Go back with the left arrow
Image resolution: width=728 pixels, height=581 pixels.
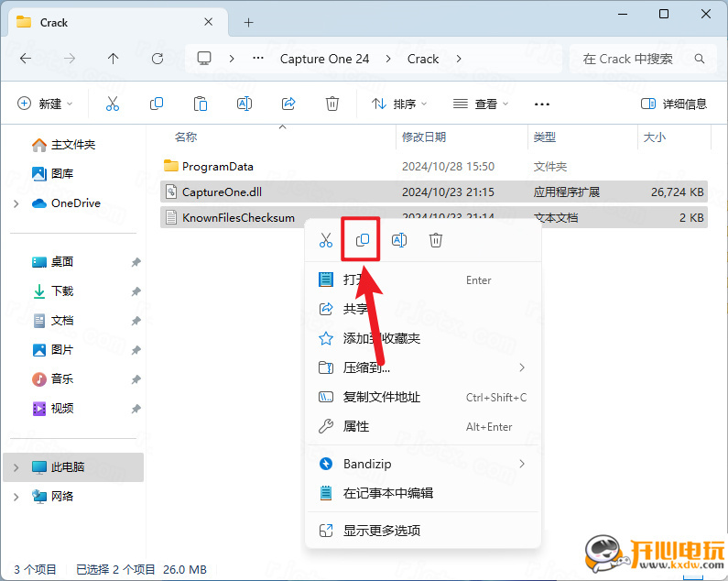click(x=26, y=59)
